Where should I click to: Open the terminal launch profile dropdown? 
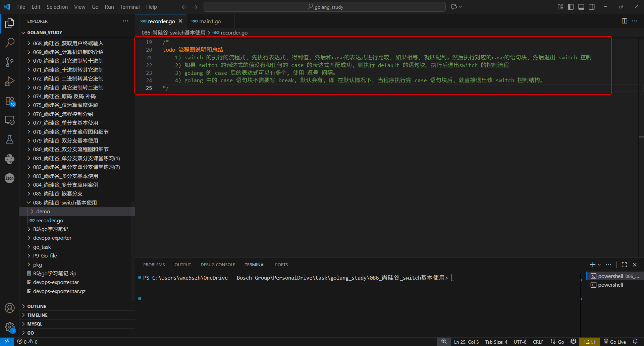pyautogui.click(x=599, y=265)
